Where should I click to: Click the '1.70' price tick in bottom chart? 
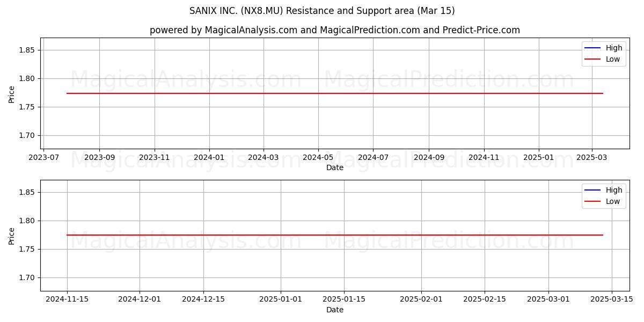[28, 277]
